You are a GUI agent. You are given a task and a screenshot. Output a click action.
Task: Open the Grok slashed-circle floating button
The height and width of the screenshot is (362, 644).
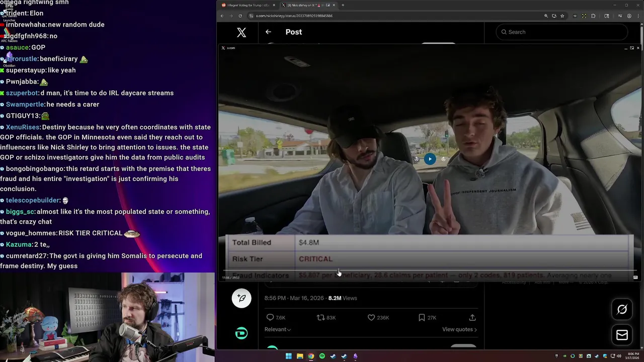tap(622, 309)
